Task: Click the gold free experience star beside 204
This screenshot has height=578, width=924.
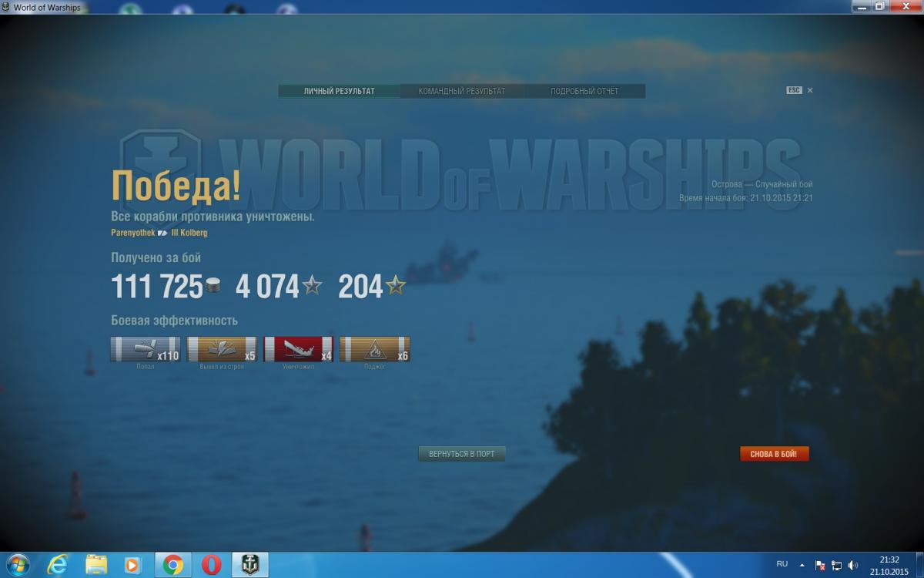Action: point(396,286)
